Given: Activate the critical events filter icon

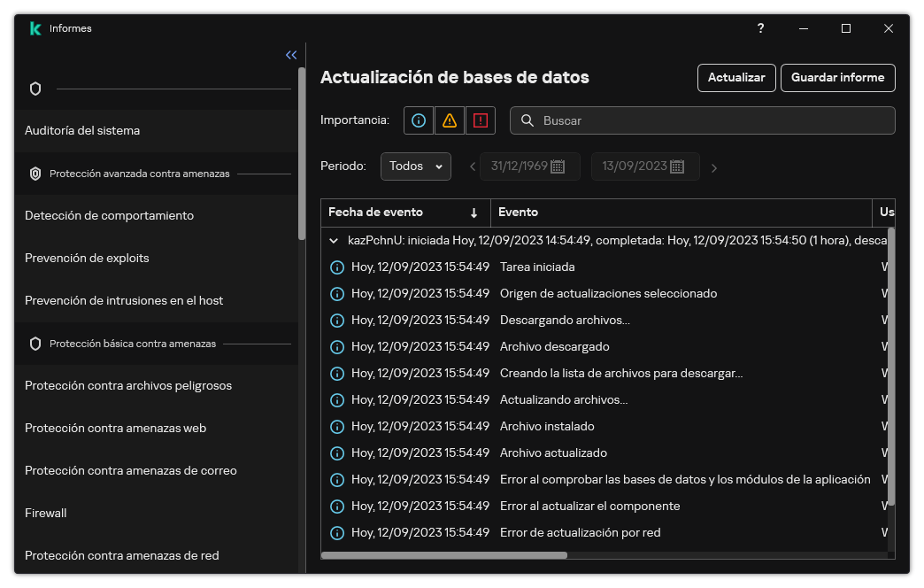Looking at the screenshot, I should pyautogui.click(x=480, y=120).
